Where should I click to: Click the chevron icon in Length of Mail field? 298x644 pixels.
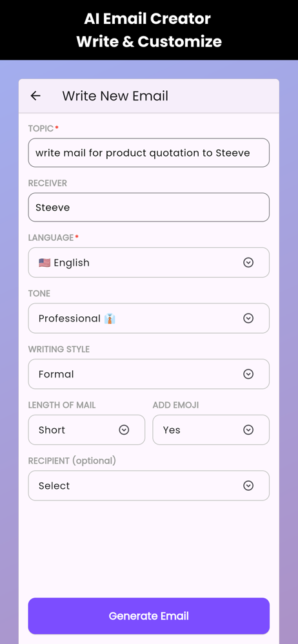124,430
